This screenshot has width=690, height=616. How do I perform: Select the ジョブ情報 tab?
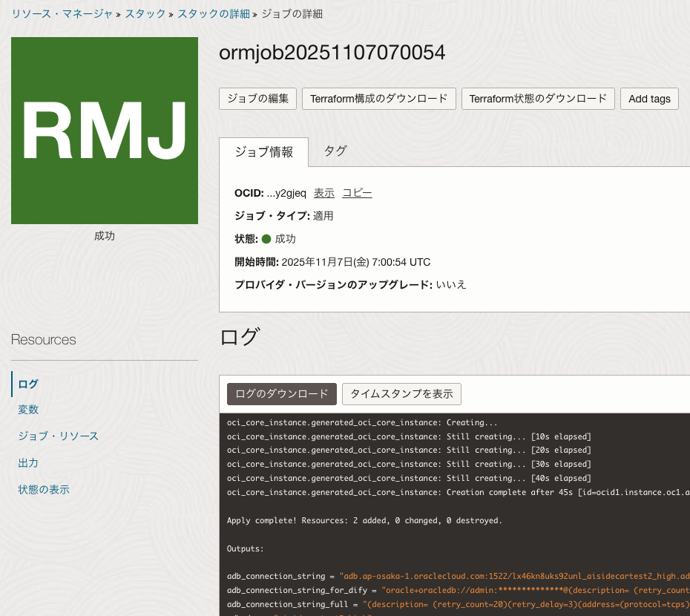pyautogui.click(x=263, y=152)
